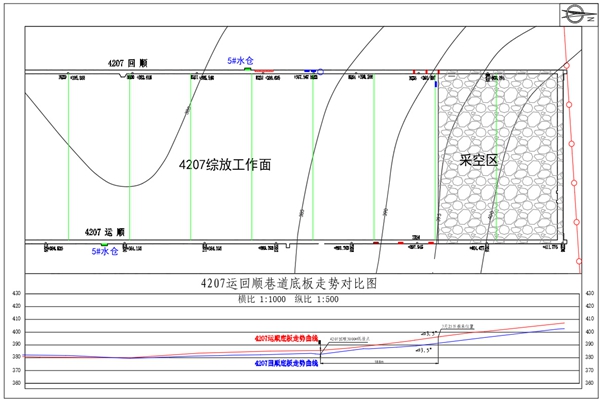Click the lower blue 5#水仓 text
This screenshot has height=400, width=600.
coord(105,252)
